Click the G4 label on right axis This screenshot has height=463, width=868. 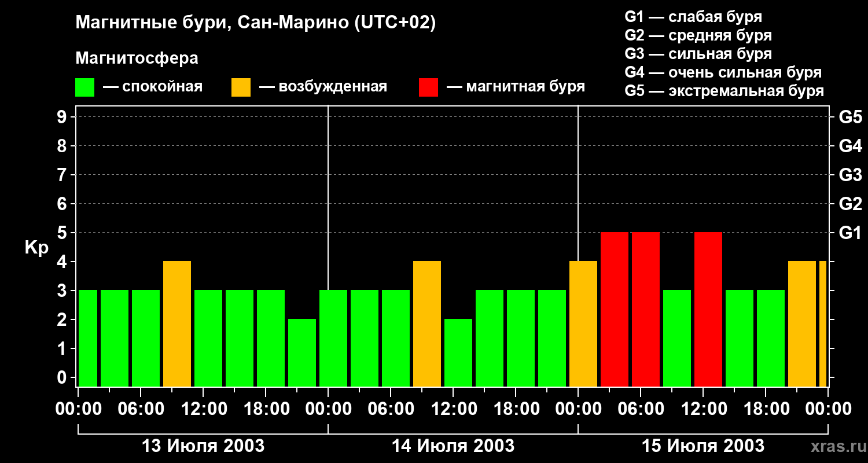click(850, 146)
